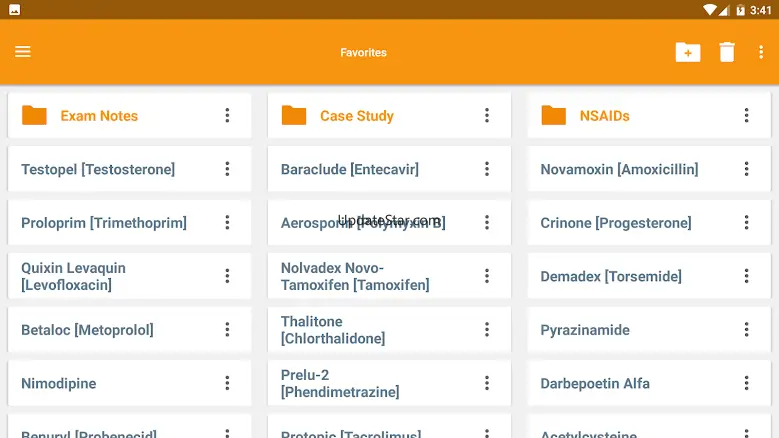
Task: Show more options for Darbepoetin Alfa
Action: coord(746,383)
